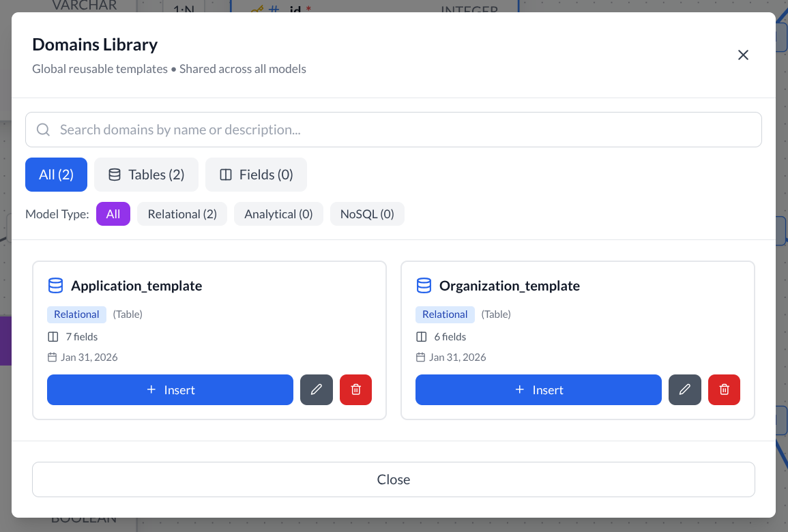Click the database icon beside Application_template

coord(55,285)
